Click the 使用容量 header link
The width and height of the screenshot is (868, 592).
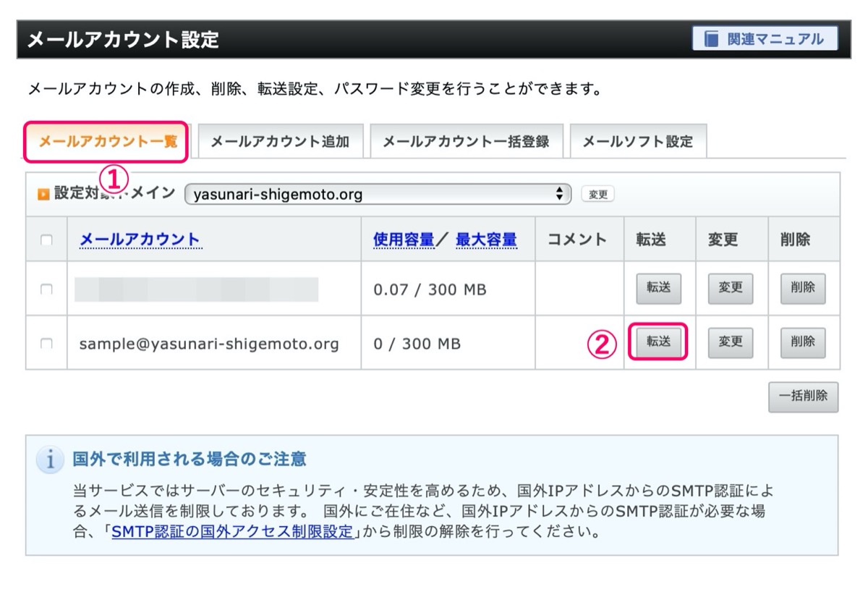[x=404, y=240]
